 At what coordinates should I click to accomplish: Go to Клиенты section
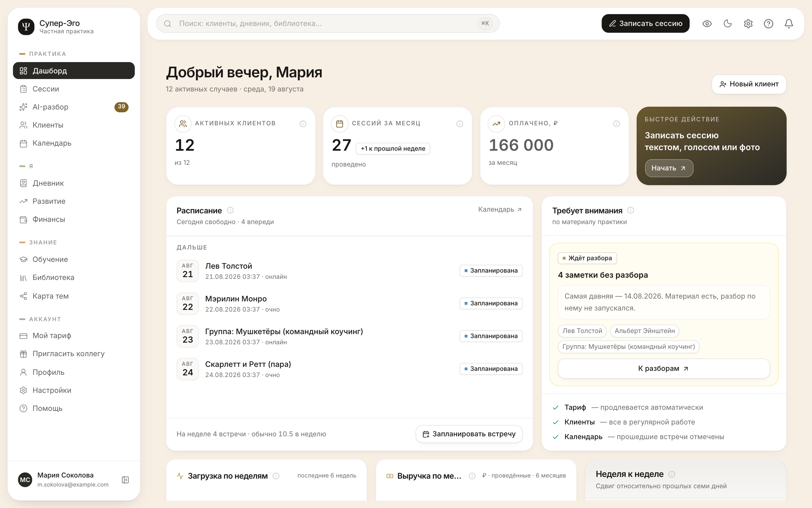74,125
